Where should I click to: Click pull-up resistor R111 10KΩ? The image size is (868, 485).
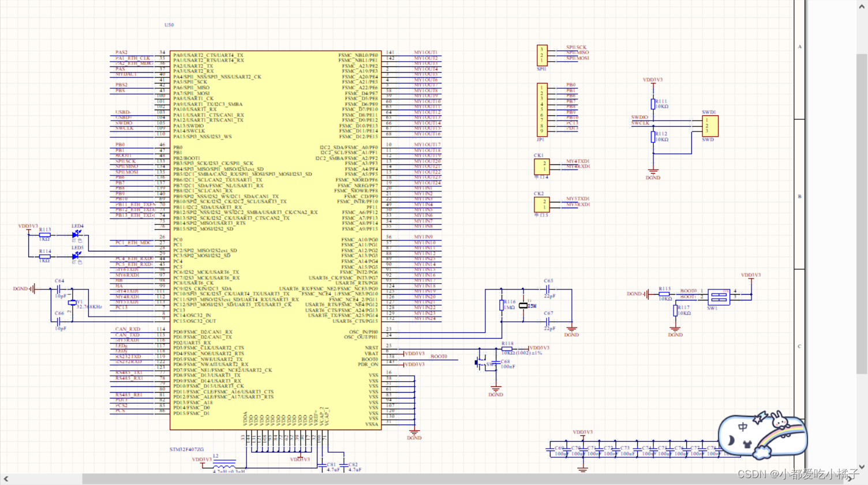(x=652, y=103)
